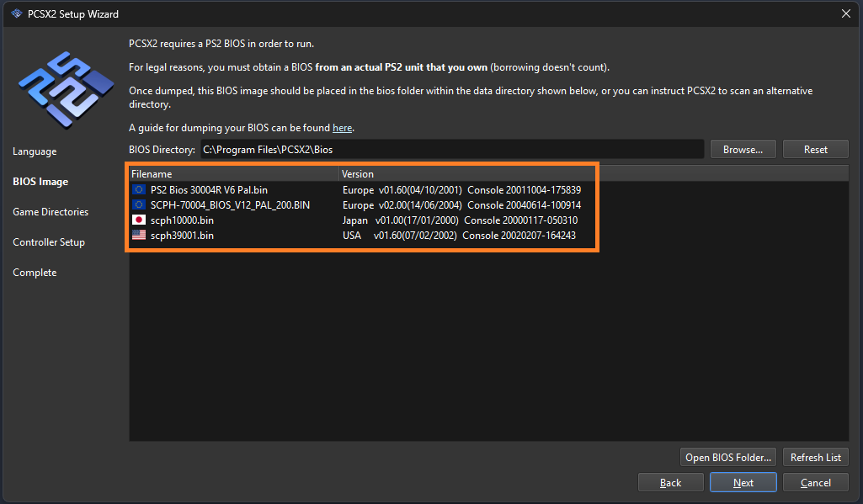The width and height of the screenshot is (863, 504).
Task: Refresh the BIOS list
Action: (816, 457)
